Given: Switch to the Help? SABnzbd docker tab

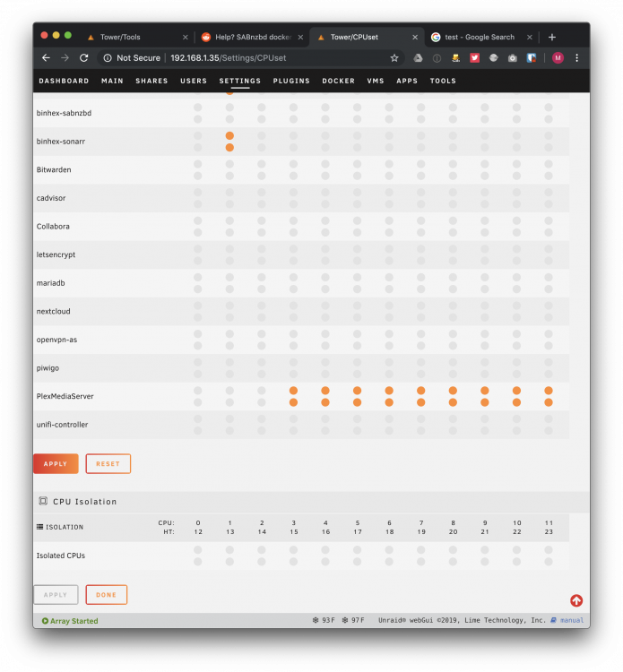Looking at the screenshot, I should click(252, 38).
